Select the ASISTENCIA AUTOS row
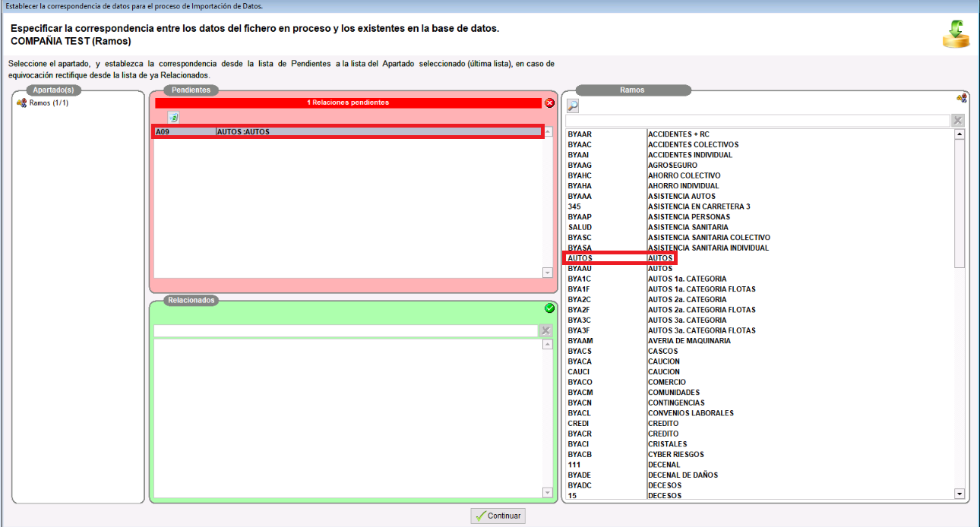 [x=760, y=197]
